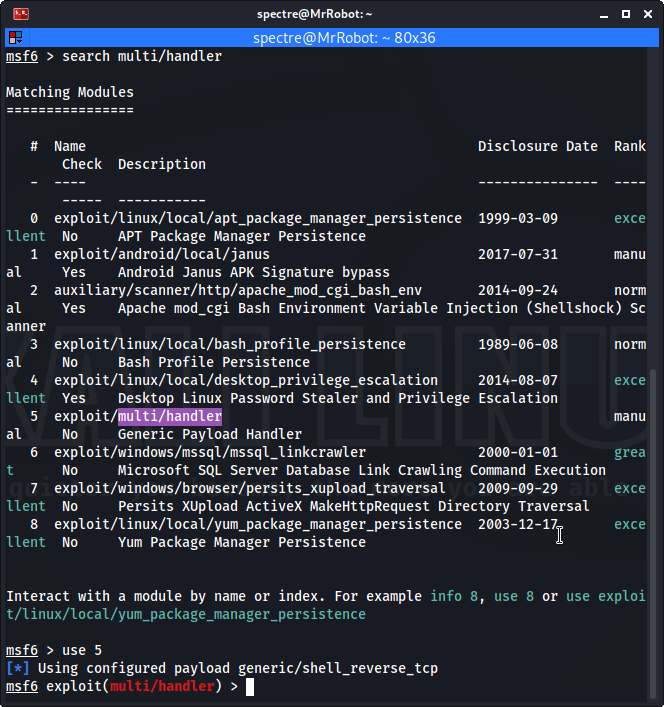Open the terminal grouping icon menu
The image size is (664, 707).
tap(16, 37)
